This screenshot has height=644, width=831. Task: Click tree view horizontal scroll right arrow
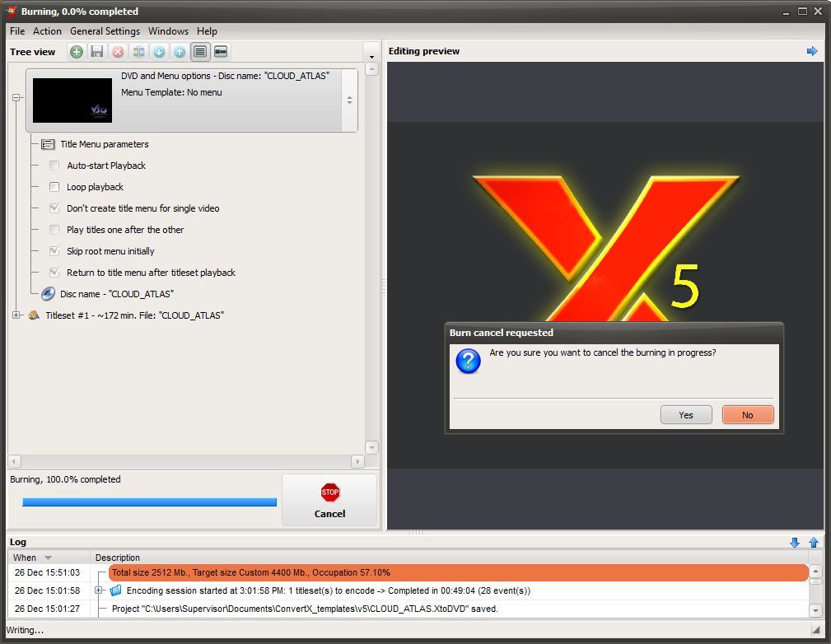tap(357, 462)
